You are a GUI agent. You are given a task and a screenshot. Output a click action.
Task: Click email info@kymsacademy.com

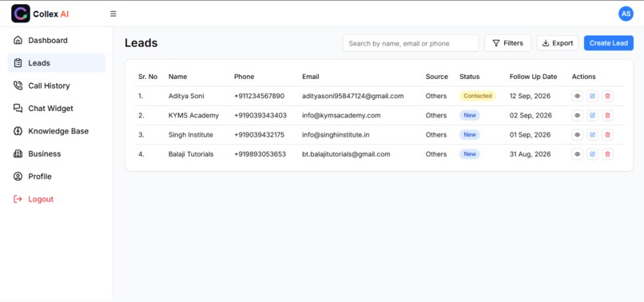(x=341, y=116)
